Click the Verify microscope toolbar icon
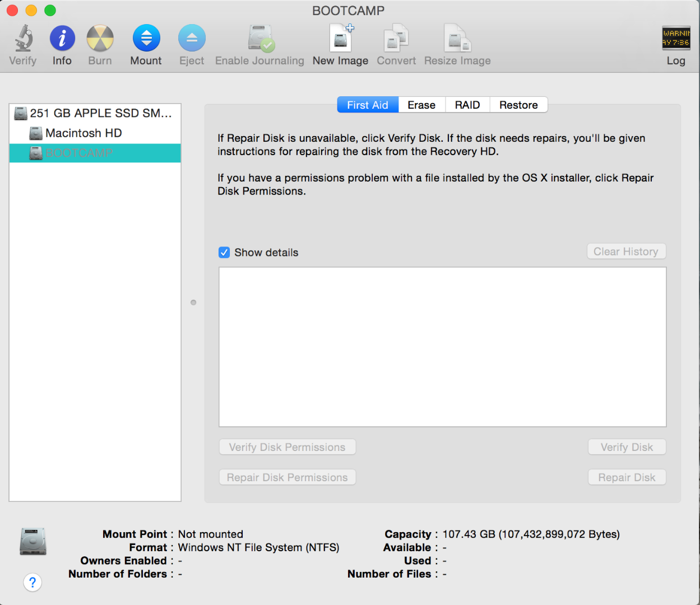The width and height of the screenshot is (700, 605). click(x=23, y=38)
